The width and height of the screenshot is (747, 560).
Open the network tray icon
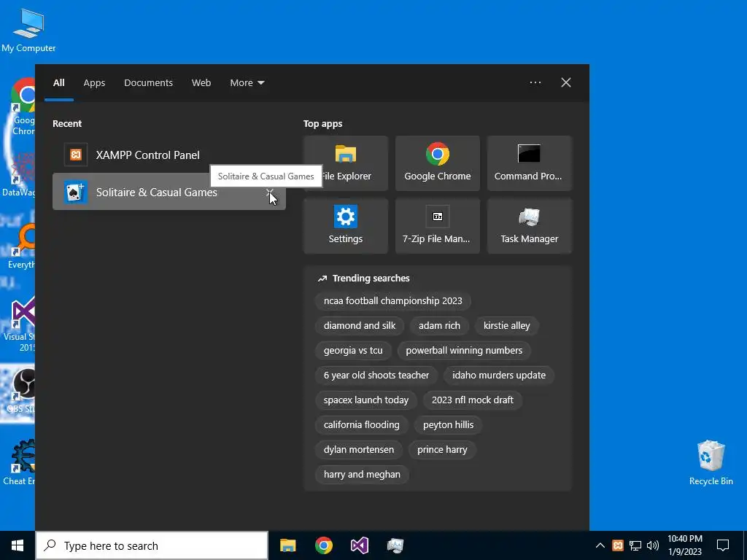tap(635, 545)
